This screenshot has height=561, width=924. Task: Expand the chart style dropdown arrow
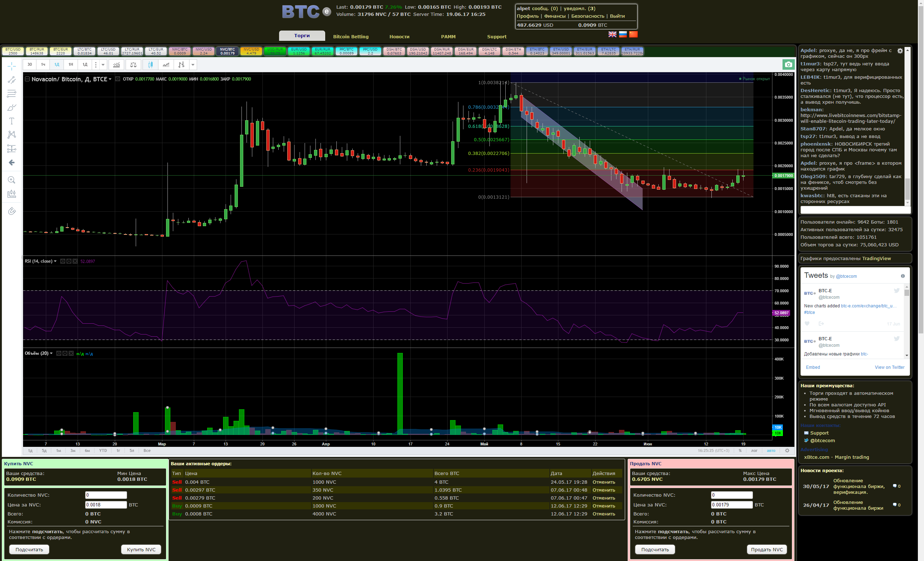[x=193, y=65]
